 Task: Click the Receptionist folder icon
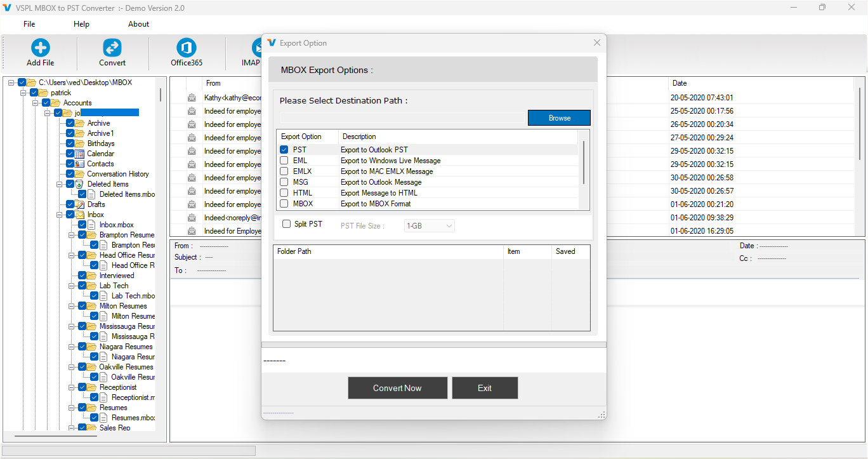coord(91,387)
